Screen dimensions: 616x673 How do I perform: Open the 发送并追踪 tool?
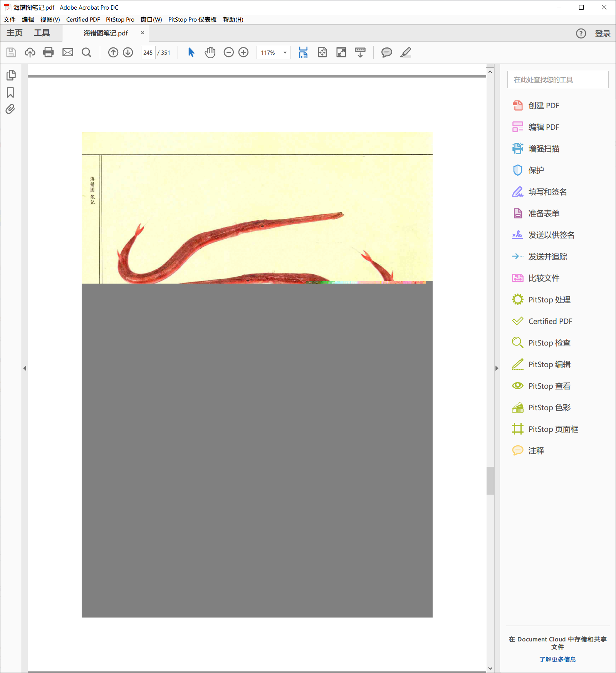coord(540,257)
